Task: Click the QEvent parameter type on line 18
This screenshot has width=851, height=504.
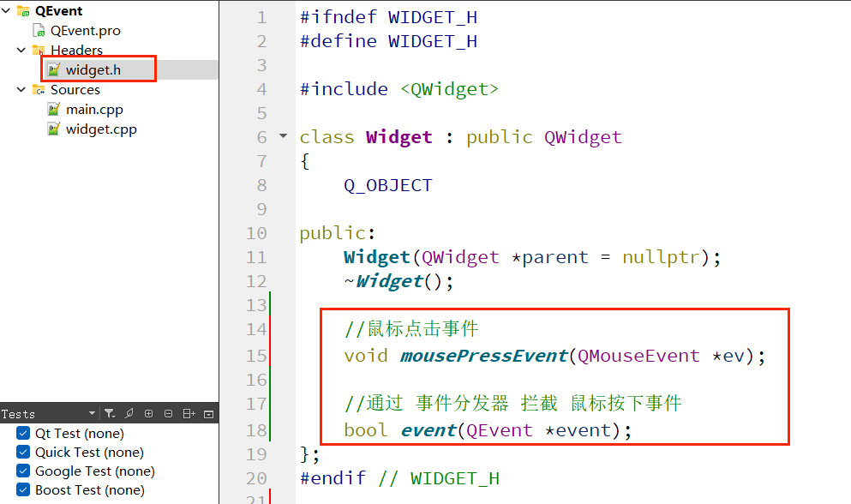Action: (x=500, y=430)
